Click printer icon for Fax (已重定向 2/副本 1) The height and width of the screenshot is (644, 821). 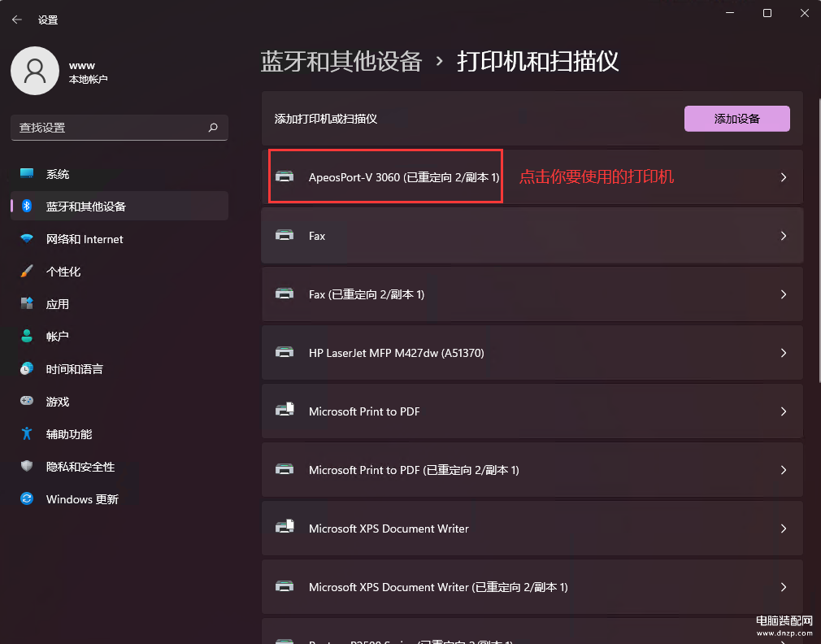click(x=285, y=294)
